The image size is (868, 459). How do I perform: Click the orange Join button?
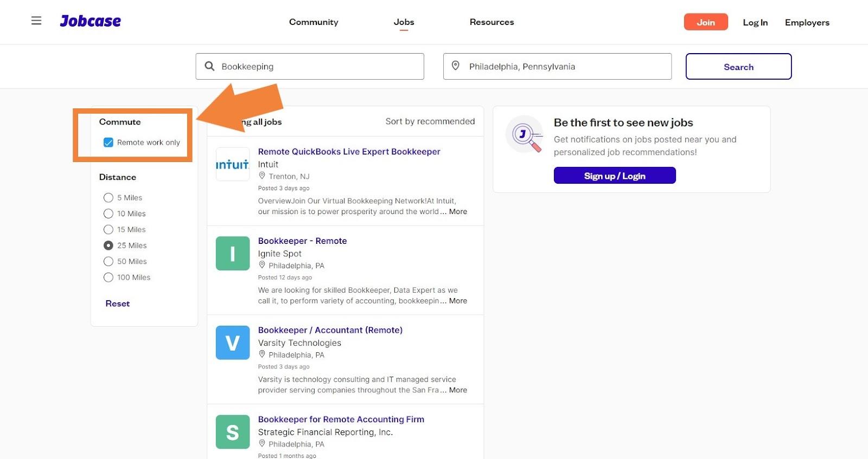(706, 22)
